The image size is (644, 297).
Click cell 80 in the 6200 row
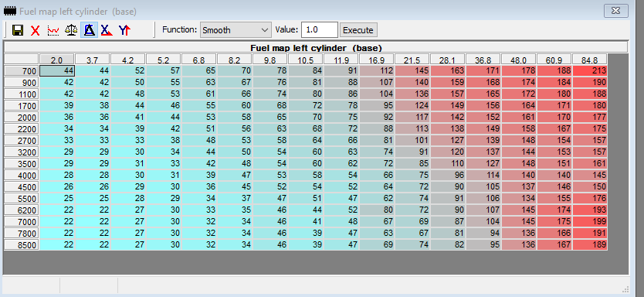377,210
